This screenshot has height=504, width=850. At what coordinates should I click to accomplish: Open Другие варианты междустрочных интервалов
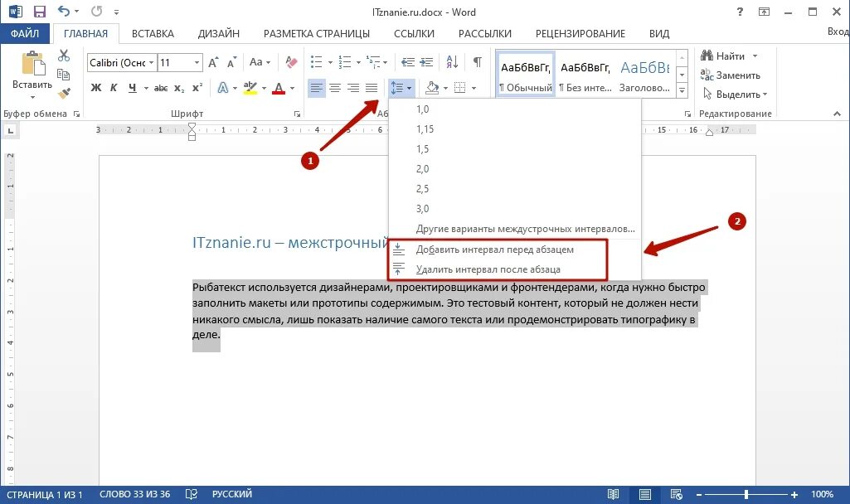coord(515,229)
